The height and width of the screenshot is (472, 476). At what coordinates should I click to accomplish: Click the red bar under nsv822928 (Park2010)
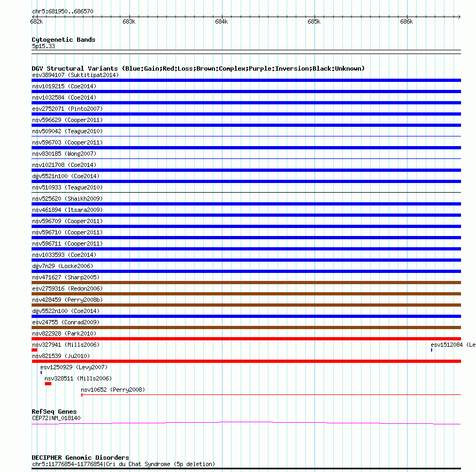(x=246, y=339)
